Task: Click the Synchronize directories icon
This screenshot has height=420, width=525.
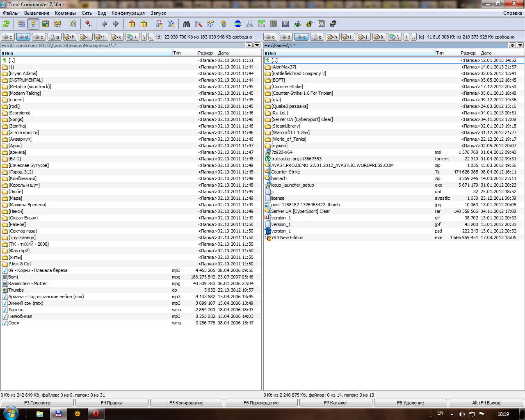Action: (x=210, y=24)
